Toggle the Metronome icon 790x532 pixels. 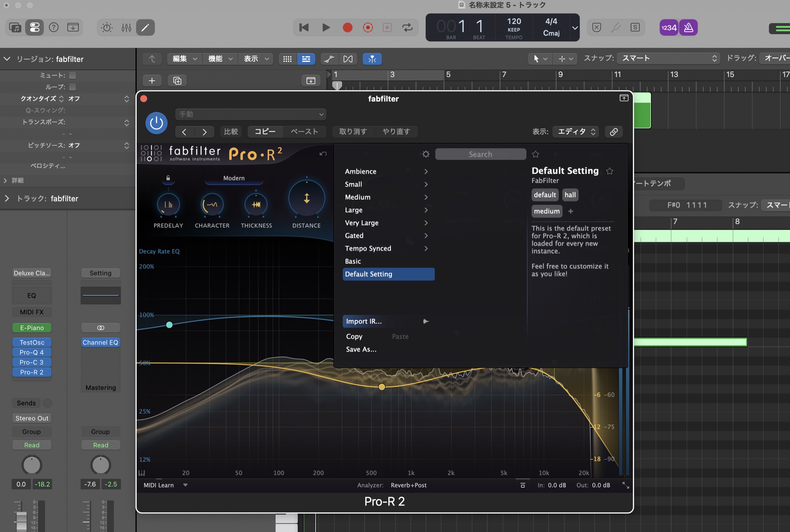click(688, 27)
